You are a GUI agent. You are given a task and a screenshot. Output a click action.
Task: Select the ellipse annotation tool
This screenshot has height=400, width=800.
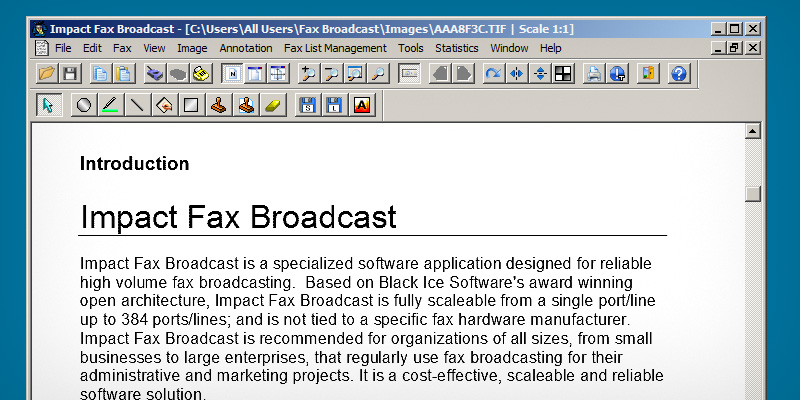(84, 105)
